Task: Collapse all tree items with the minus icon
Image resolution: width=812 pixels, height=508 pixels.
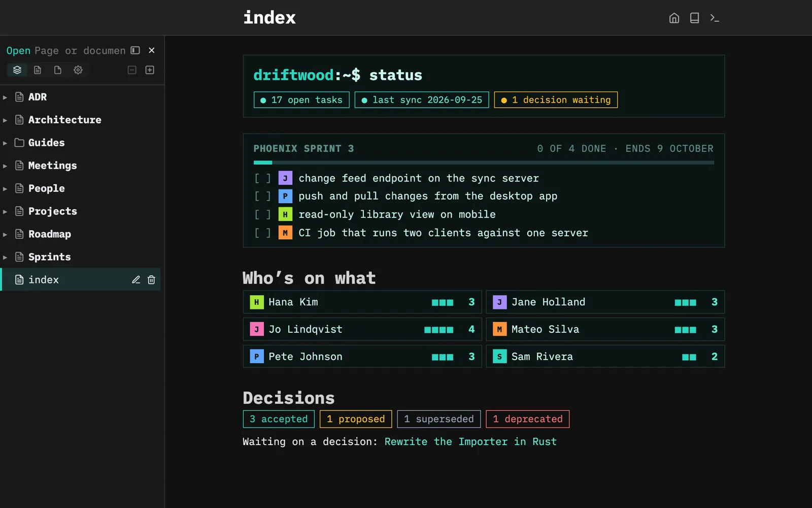Action: 132,70
